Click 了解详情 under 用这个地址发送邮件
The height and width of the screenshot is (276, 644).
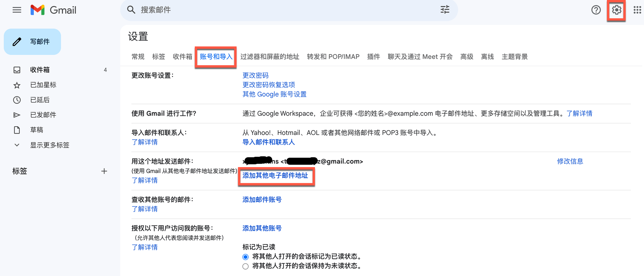(145, 180)
